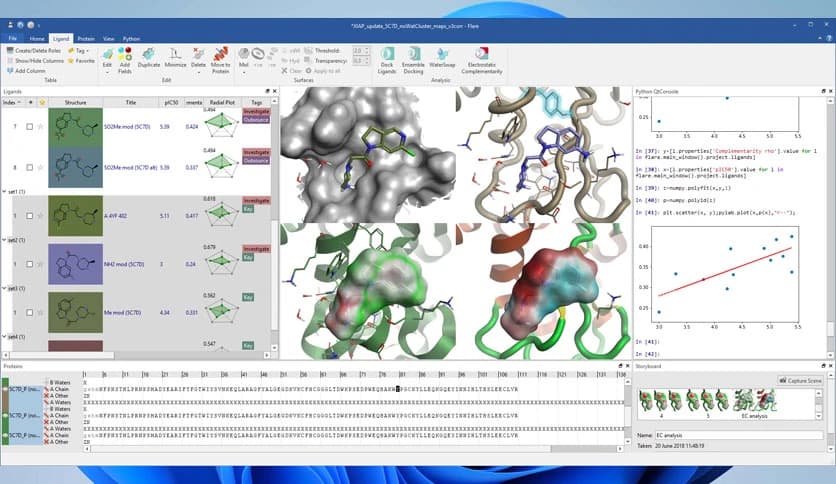Check the A 4YF 402 ligand checkbox

[29, 215]
